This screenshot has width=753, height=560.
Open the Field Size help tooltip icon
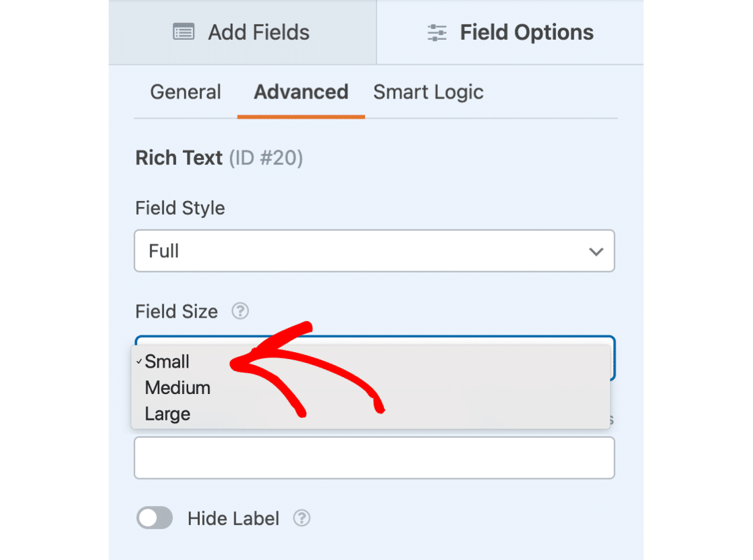tap(240, 312)
